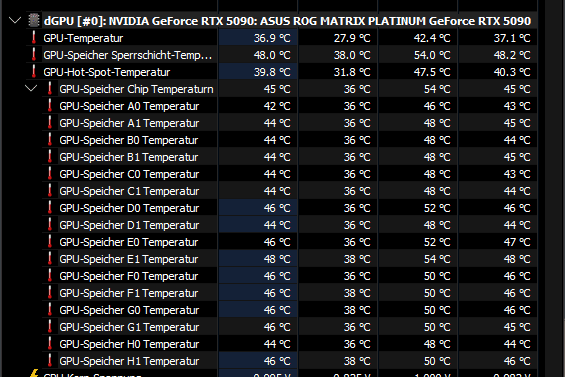Click E0 Temperatur average value 47 °C

coord(517,242)
